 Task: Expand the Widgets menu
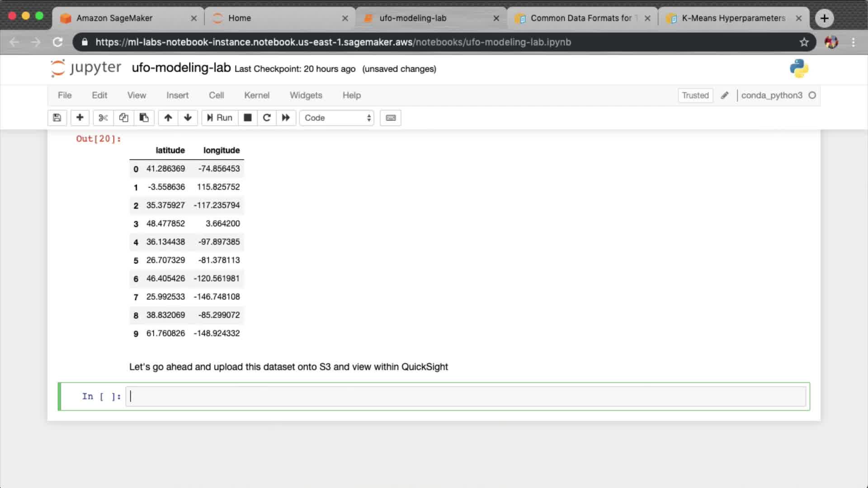306,95
